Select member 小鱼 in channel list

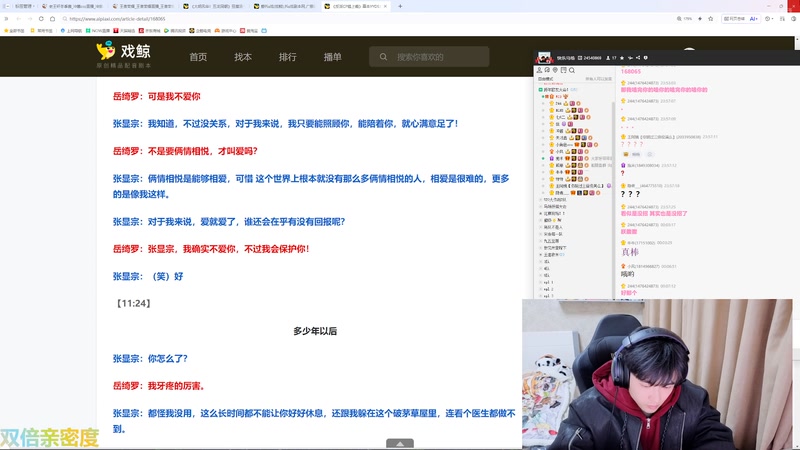[x=559, y=152]
